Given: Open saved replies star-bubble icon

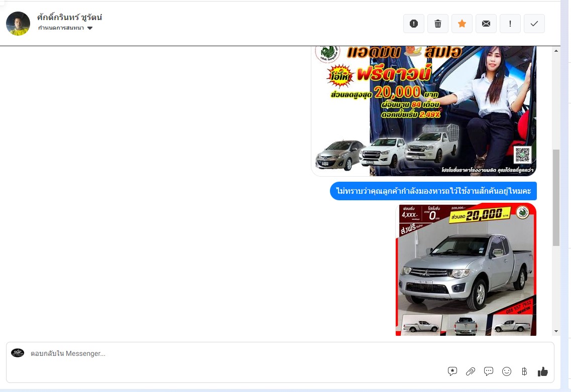Looking at the screenshot, I should point(452,371).
